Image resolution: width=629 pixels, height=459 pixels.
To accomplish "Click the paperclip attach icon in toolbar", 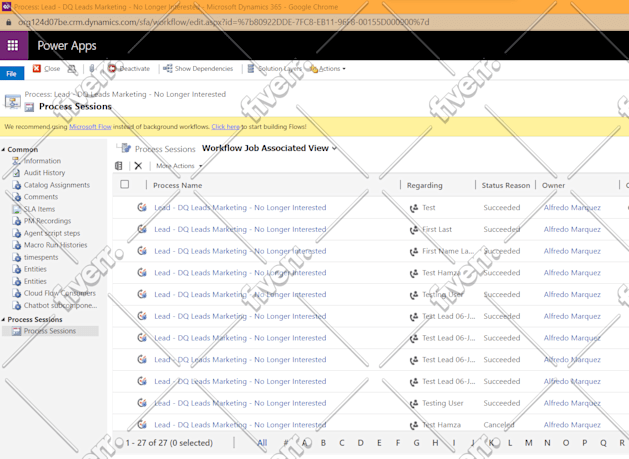I will 92,69.
